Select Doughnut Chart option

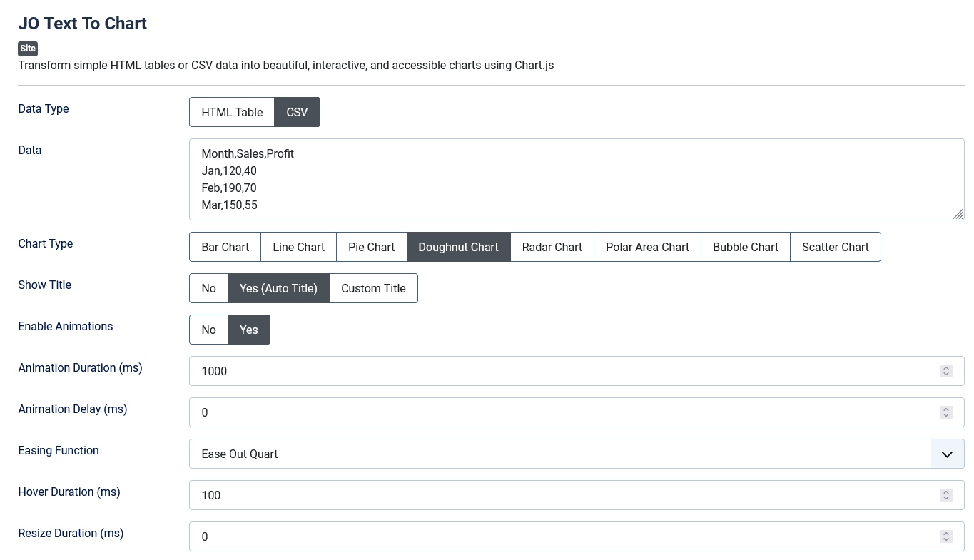(458, 247)
